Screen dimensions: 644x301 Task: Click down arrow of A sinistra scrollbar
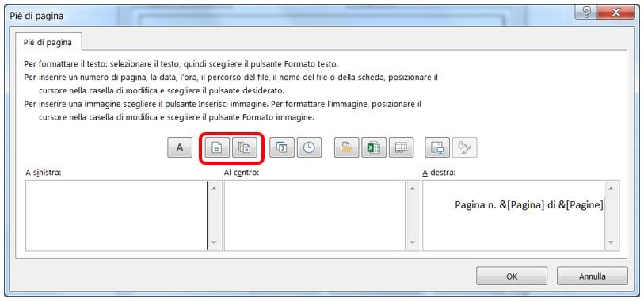pos(214,242)
